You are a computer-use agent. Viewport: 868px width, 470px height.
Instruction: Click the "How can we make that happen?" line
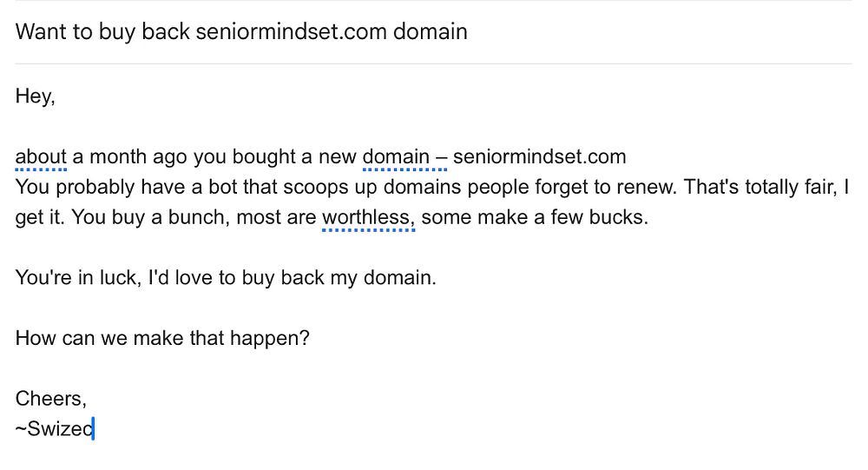tap(162, 338)
